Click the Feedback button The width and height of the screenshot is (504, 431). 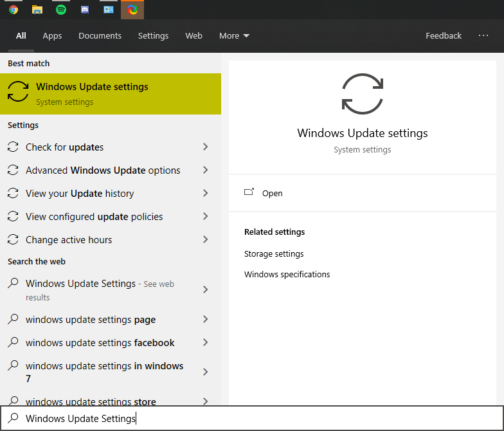[444, 36]
